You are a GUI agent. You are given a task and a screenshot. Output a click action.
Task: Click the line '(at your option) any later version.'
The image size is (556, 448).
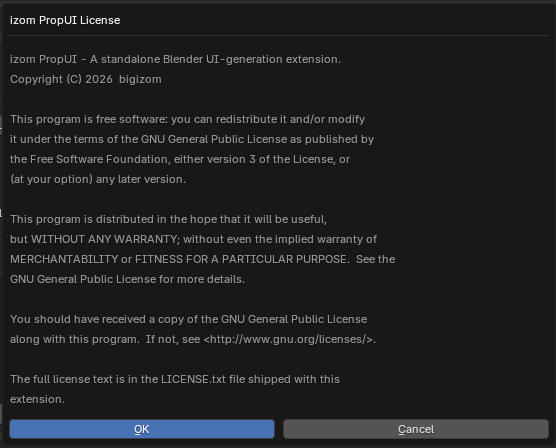[98, 179]
